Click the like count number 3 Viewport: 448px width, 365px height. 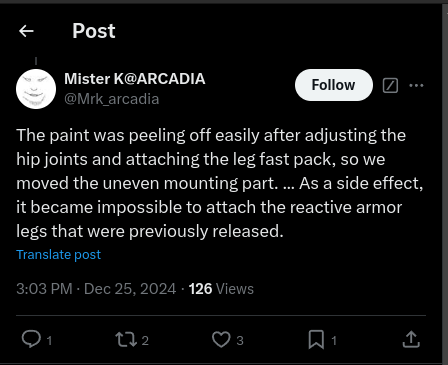tap(240, 340)
